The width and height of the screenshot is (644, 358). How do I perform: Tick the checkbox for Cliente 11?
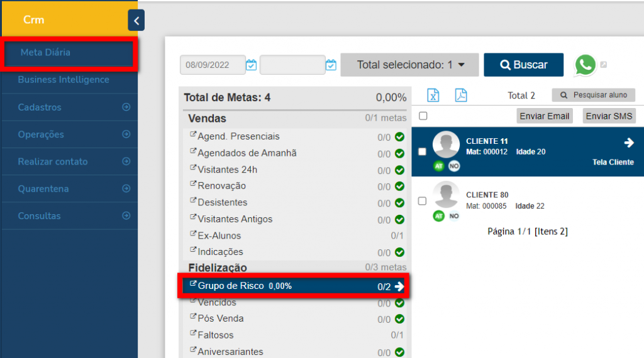click(x=423, y=151)
